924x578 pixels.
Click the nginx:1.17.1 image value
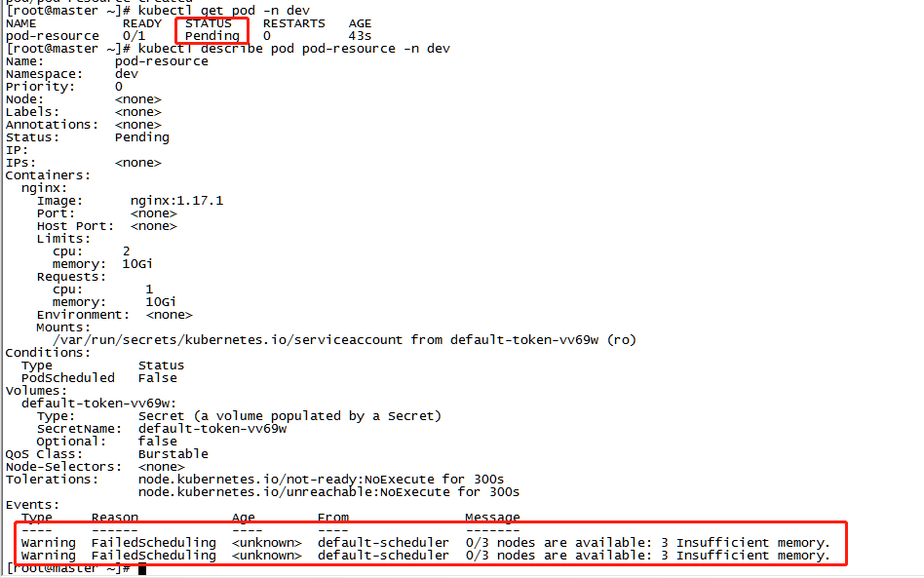point(176,201)
